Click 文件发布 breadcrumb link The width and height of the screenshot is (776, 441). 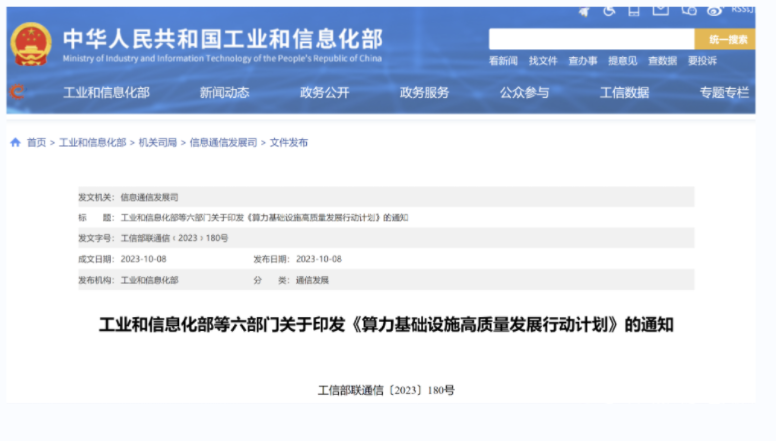(289, 143)
